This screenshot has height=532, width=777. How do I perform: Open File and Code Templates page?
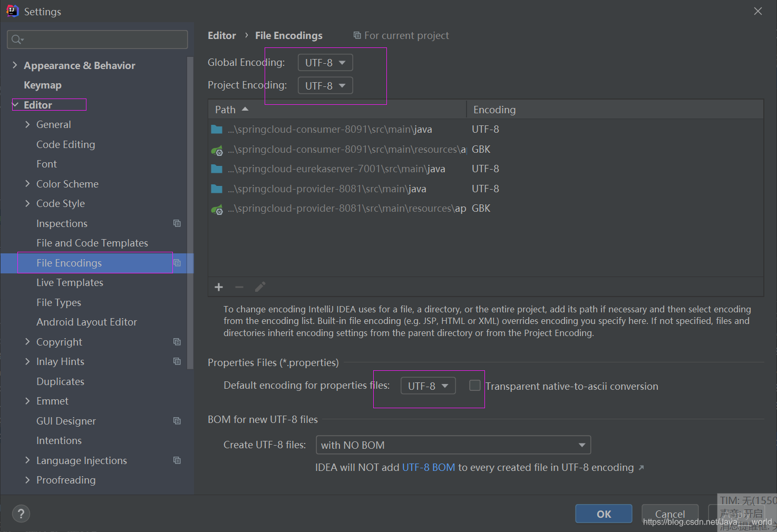click(x=92, y=243)
